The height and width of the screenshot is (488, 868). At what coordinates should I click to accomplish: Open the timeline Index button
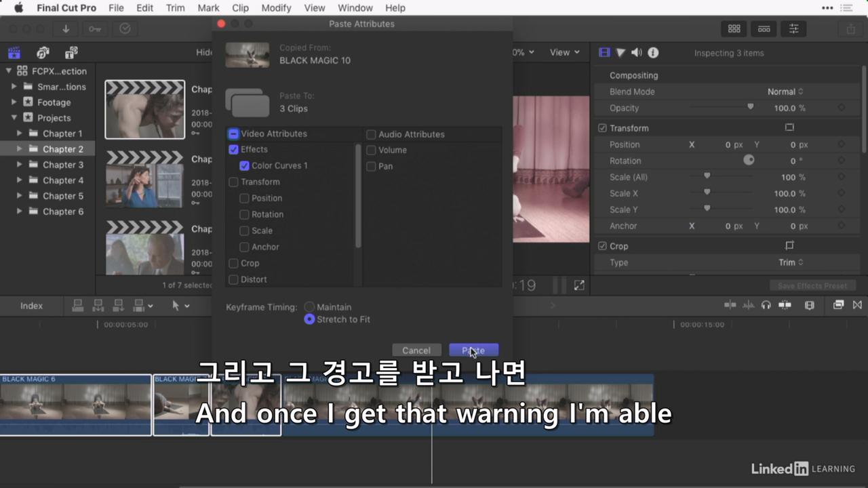click(x=31, y=306)
